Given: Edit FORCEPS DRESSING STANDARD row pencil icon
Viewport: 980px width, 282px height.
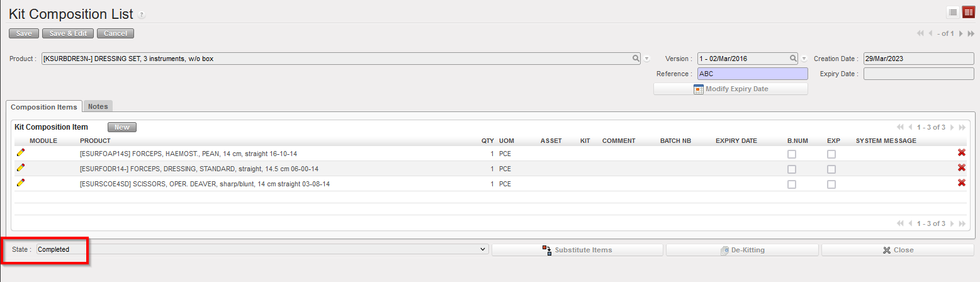Looking at the screenshot, I should point(21,167).
